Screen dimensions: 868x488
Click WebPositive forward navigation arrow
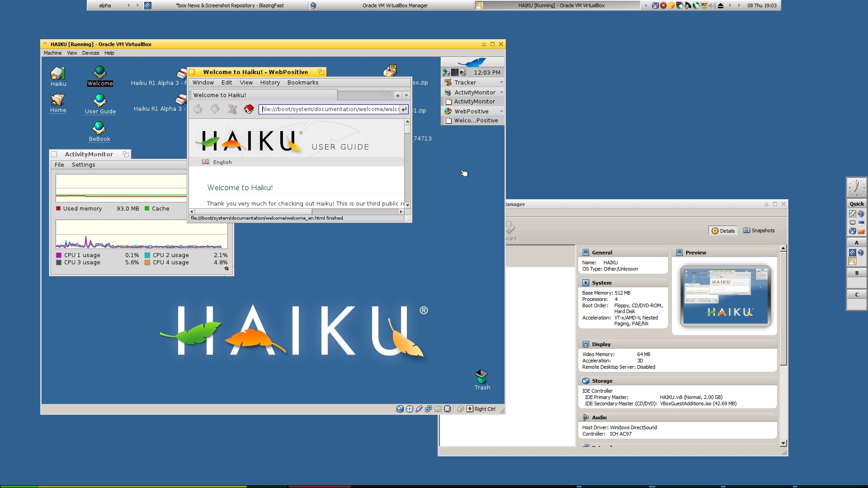point(215,109)
